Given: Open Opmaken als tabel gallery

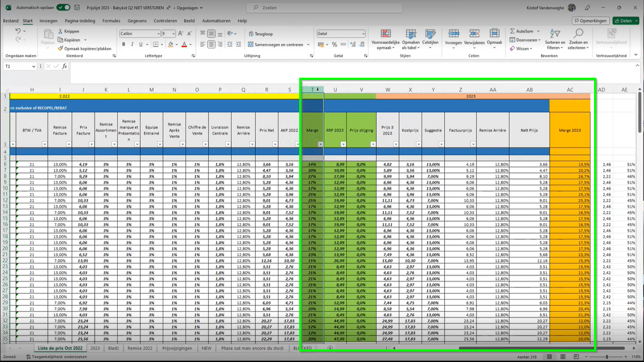Looking at the screenshot, I should tap(411, 39).
